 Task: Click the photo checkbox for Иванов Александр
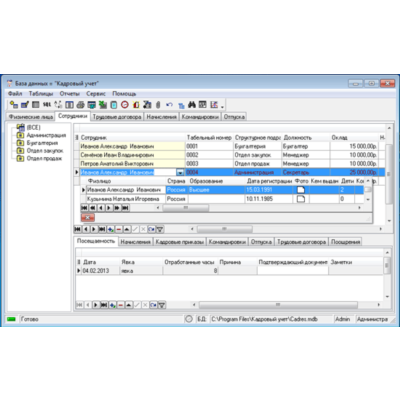(301, 190)
